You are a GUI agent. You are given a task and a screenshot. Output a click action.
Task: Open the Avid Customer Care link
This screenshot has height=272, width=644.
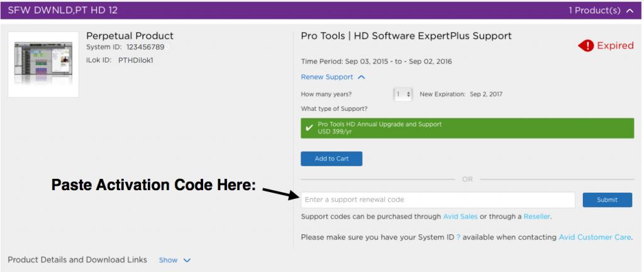595,237
